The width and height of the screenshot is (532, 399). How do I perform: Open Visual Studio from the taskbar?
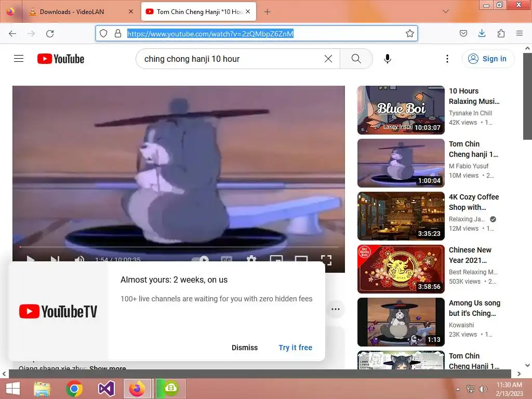tap(106, 389)
